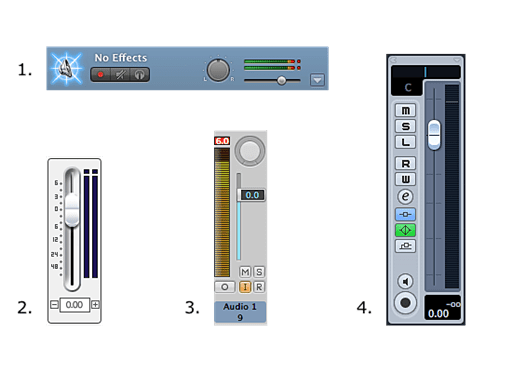Expand track options with the triangle arrow button
512x372 pixels.
(317, 80)
